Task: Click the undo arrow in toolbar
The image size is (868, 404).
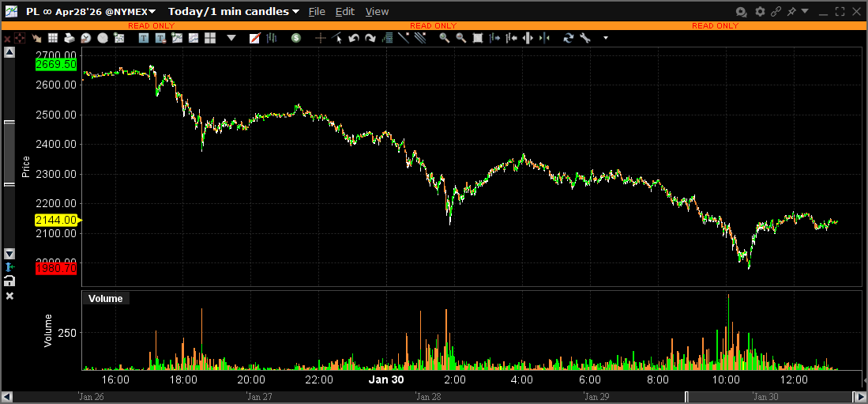Action: (x=353, y=38)
